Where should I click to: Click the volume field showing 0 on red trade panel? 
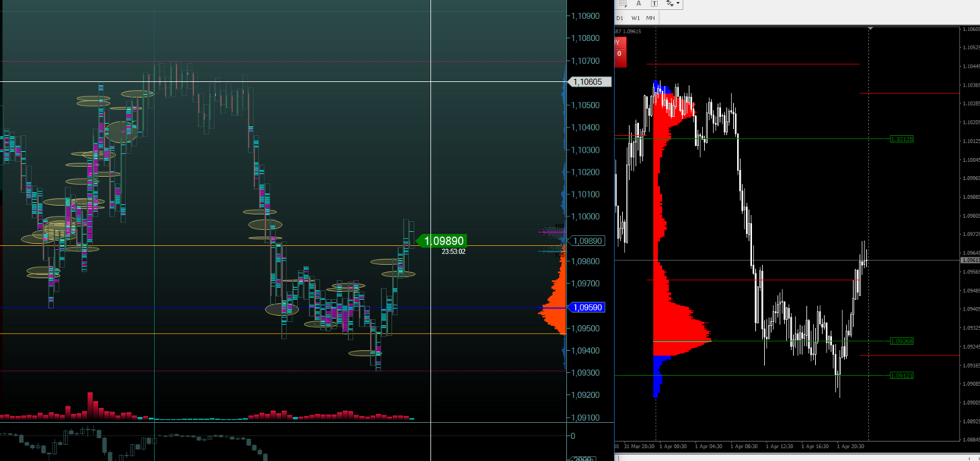[619, 54]
